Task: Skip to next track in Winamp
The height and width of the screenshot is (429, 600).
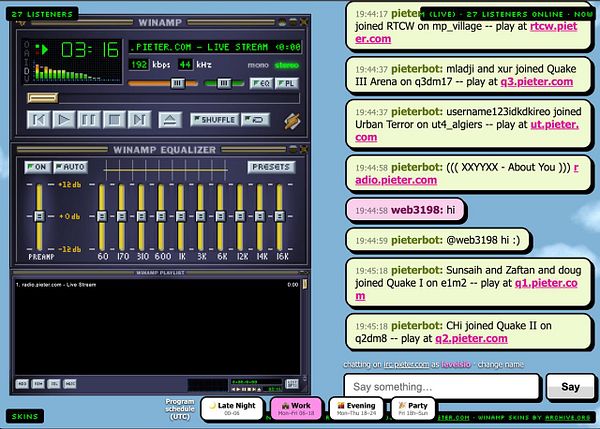Action: click(x=139, y=120)
